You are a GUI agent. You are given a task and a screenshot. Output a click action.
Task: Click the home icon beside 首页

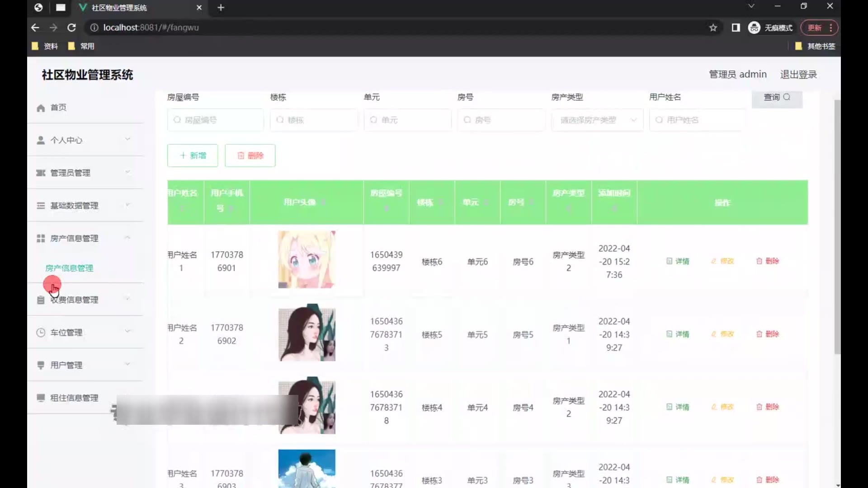coord(41,108)
